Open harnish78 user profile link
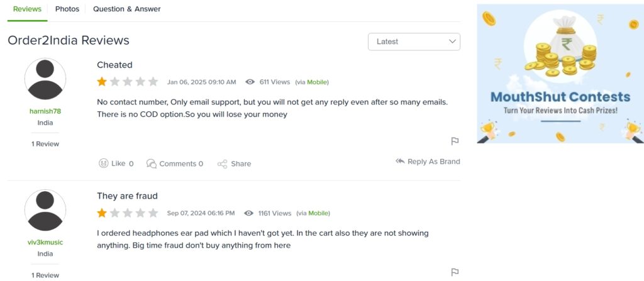This screenshot has height=281, width=644. point(45,111)
